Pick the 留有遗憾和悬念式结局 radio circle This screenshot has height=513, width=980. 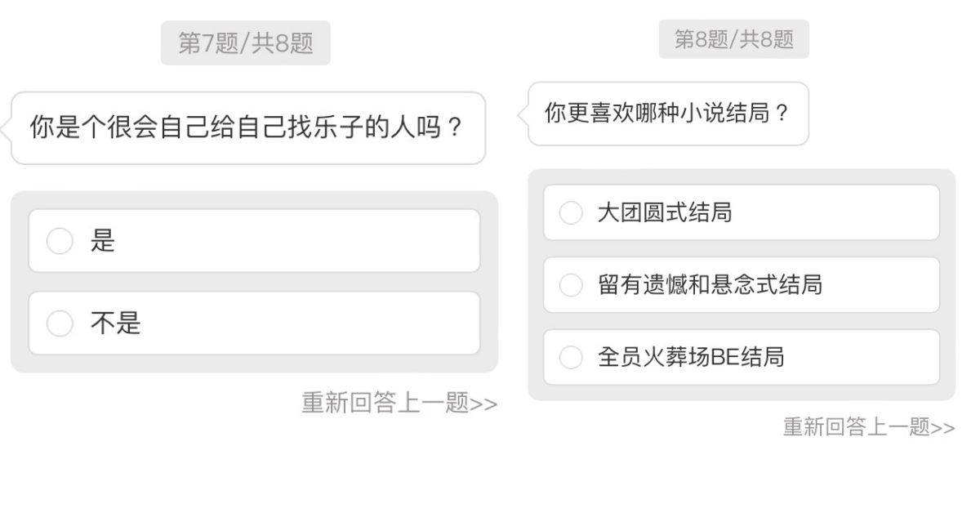[x=570, y=285]
